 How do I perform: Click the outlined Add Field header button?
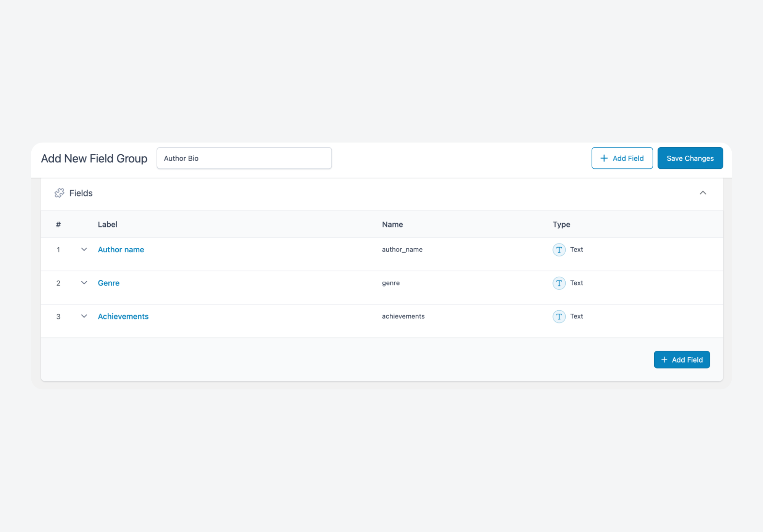pos(622,158)
